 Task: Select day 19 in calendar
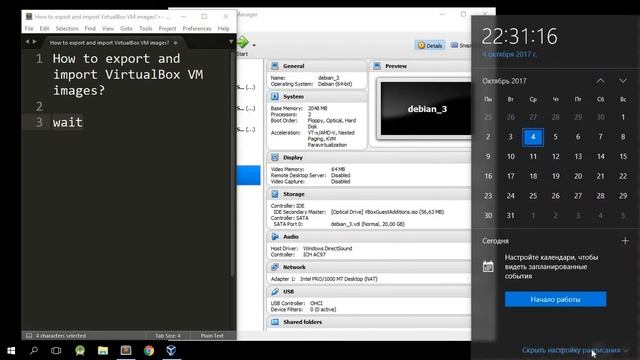pyautogui.click(x=556, y=176)
